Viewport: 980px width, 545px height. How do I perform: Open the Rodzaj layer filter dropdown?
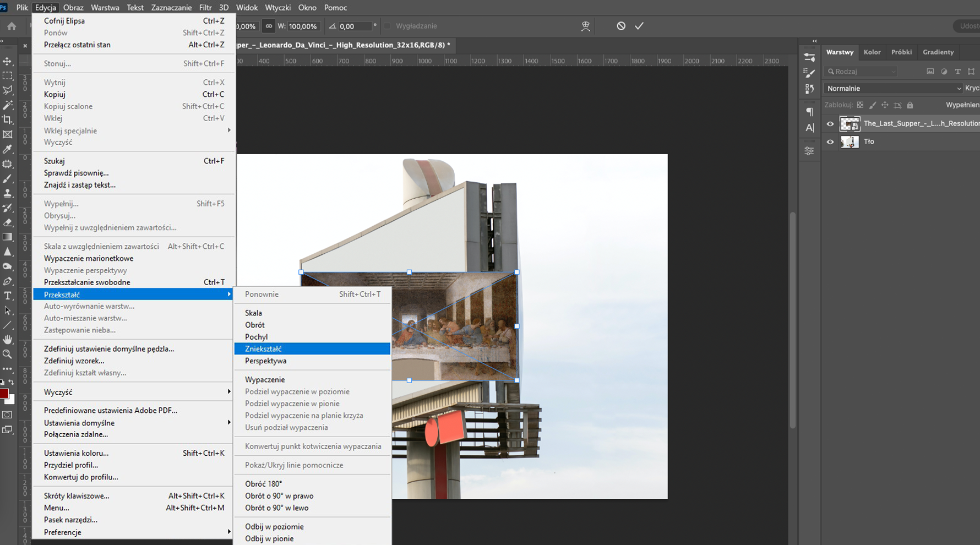coord(861,72)
